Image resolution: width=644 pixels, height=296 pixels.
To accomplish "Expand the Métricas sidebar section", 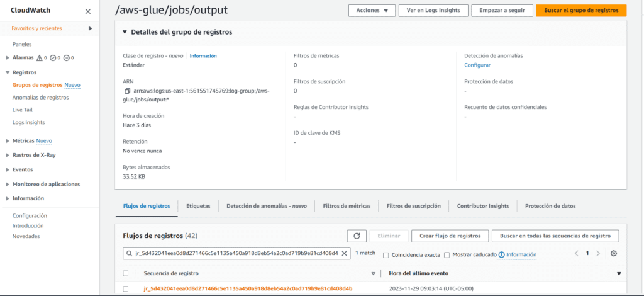I will (x=7, y=140).
